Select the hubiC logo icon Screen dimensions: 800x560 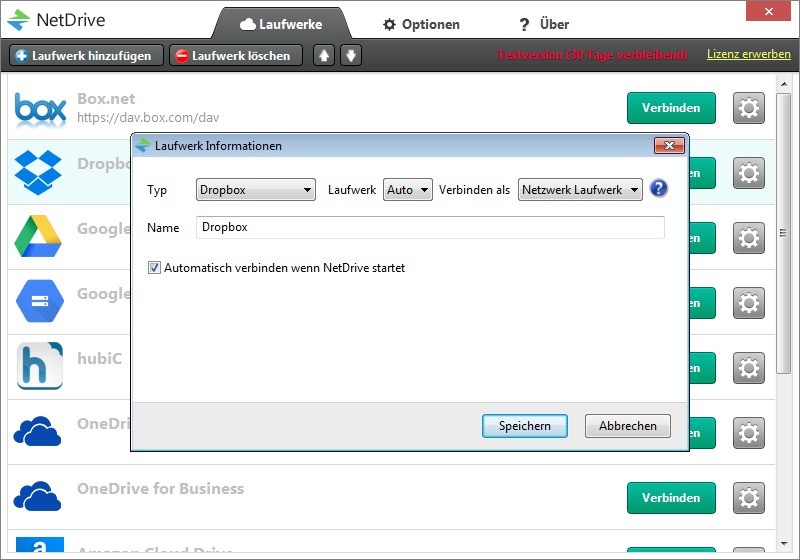point(40,366)
